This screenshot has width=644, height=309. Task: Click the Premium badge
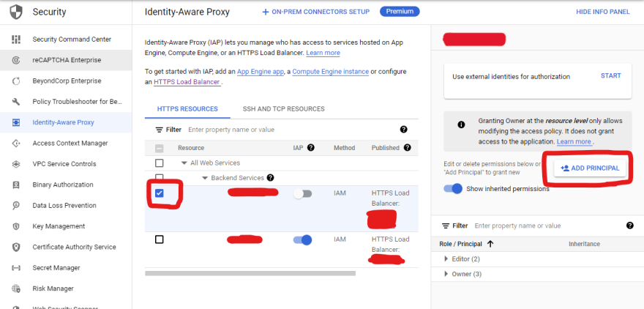tap(400, 12)
